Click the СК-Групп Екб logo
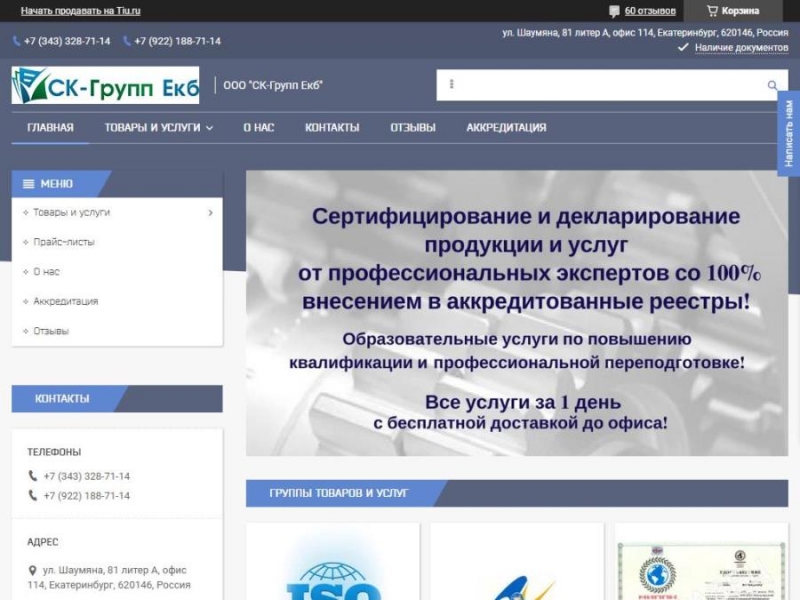800x600 pixels. click(105, 85)
